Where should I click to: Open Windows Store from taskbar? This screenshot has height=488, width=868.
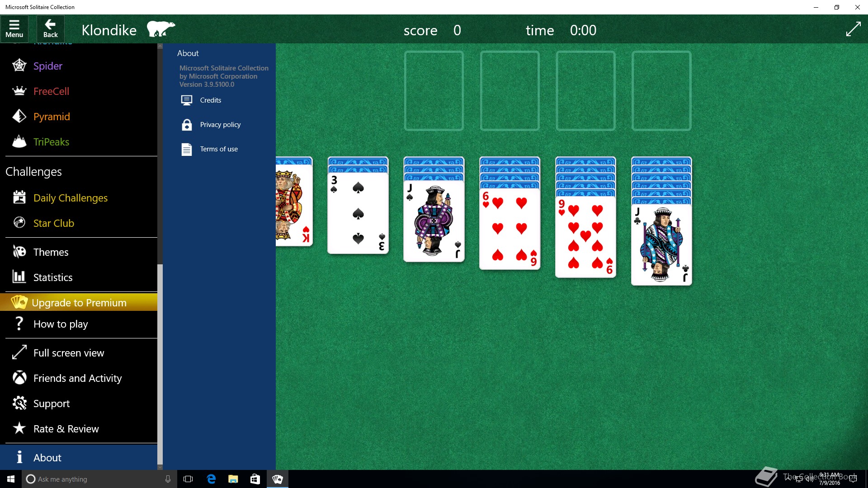[x=255, y=479]
